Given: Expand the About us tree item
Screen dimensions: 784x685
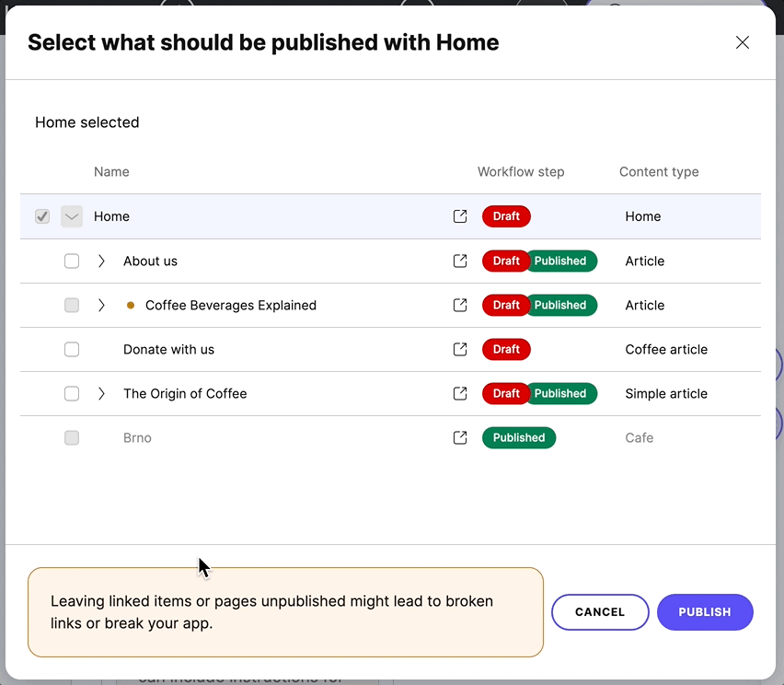Looking at the screenshot, I should [101, 261].
